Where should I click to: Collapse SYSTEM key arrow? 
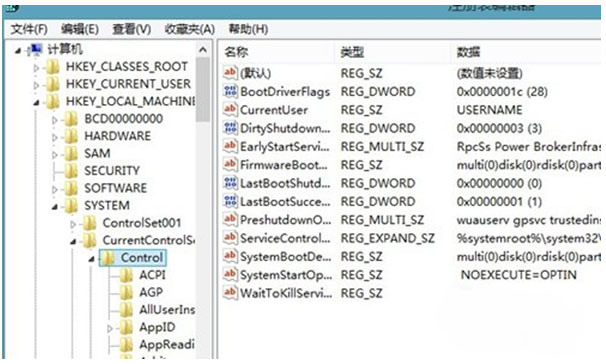54,207
